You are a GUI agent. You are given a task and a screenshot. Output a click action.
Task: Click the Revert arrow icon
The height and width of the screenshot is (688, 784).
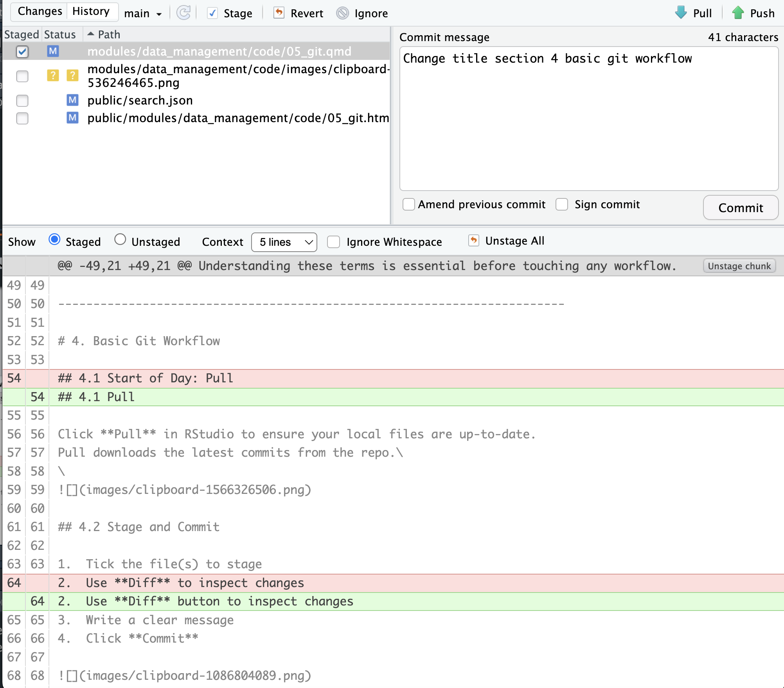279,13
